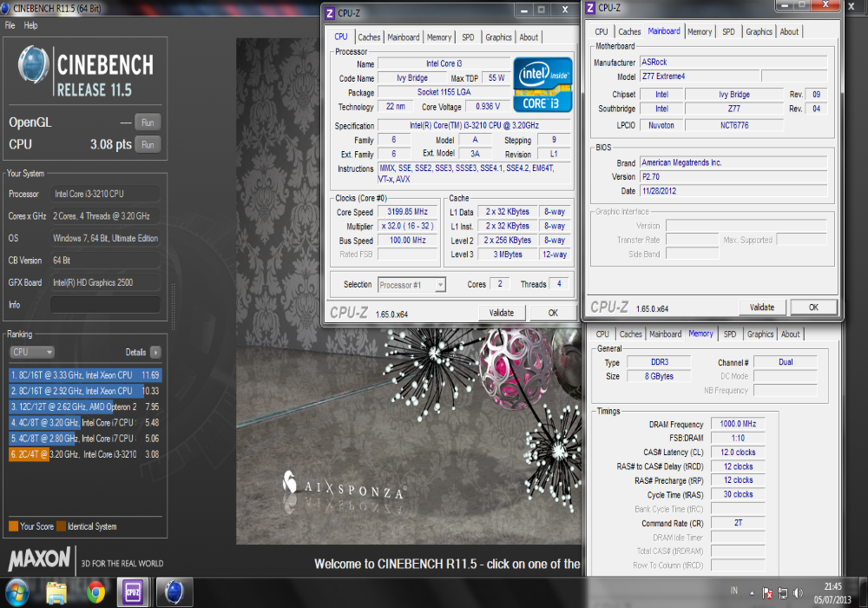Select ranking row 8C/16T @ 3.33 GHz Xeon
The image size is (868, 608).
coord(85,375)
